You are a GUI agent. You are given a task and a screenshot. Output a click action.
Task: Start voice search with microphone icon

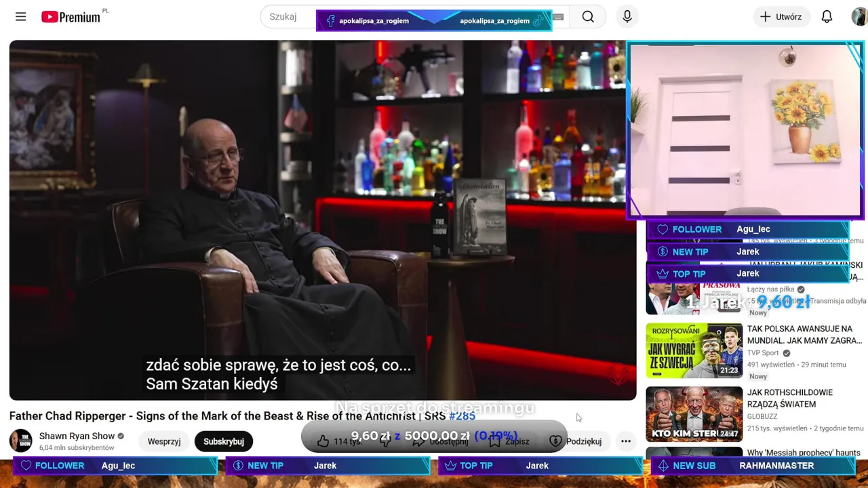point(627,17)
